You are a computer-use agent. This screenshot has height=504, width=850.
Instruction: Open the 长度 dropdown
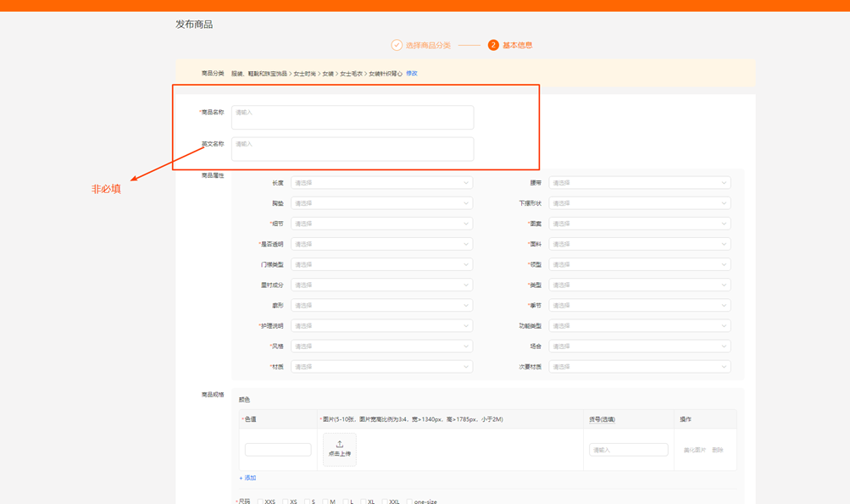point(381,182)
